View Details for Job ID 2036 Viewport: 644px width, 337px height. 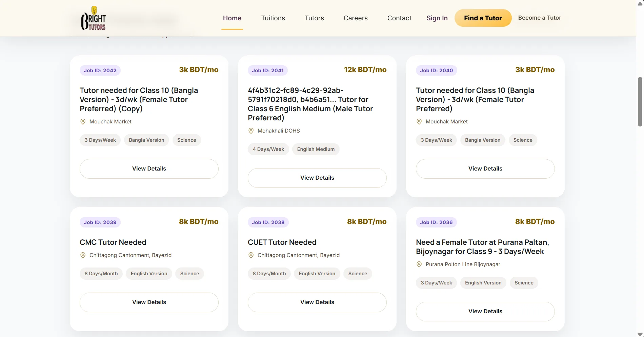point(485,312)
